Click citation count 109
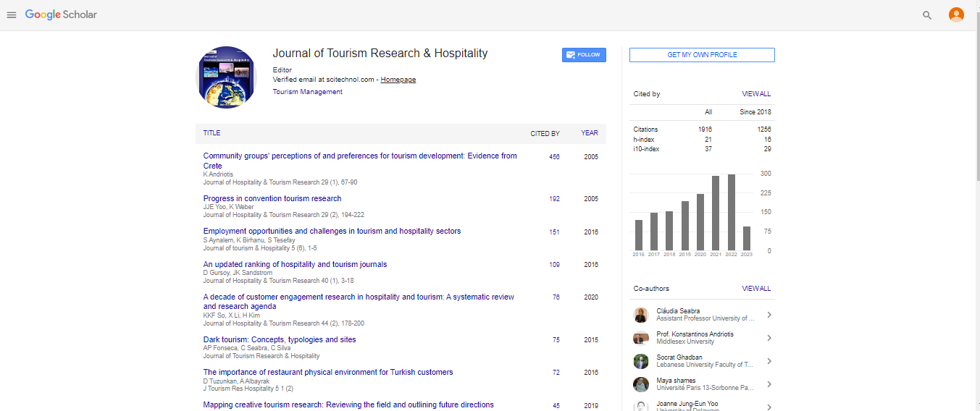Image resolution: width=980 pixels, height=411 pixels. coord(554,265)
